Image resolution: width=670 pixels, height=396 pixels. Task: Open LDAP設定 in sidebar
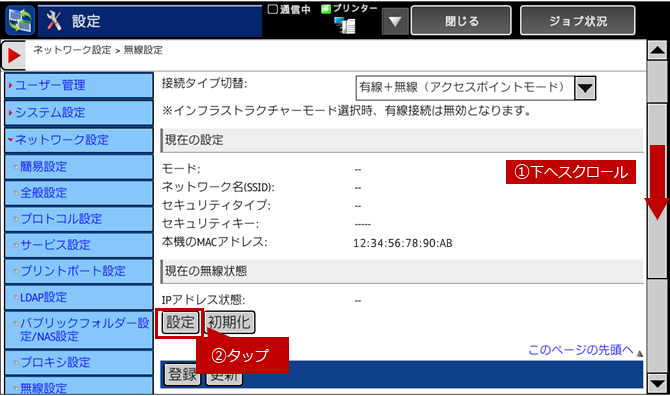point(79,297)
